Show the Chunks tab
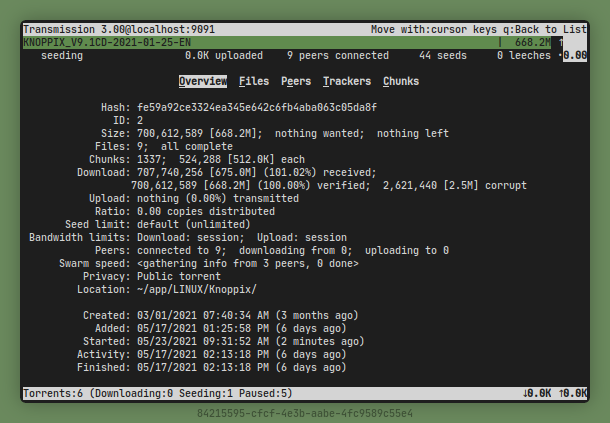This screenshot has width=610, height=423. coord(400,81)
